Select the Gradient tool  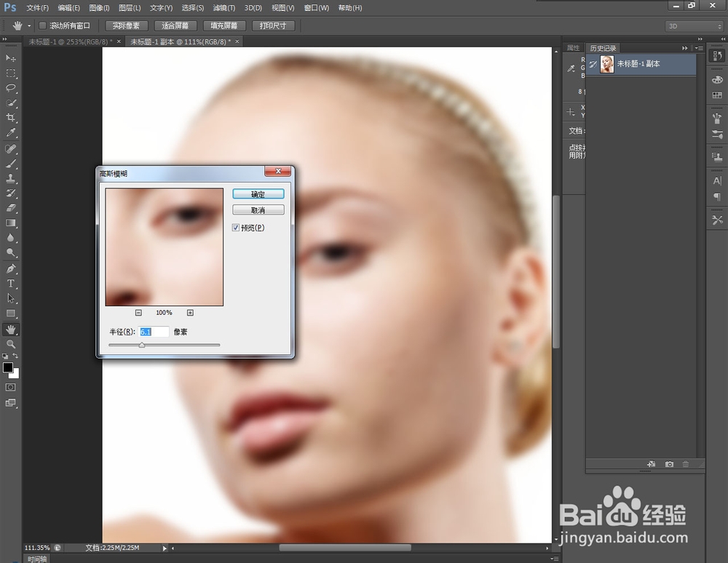(10, 223)
